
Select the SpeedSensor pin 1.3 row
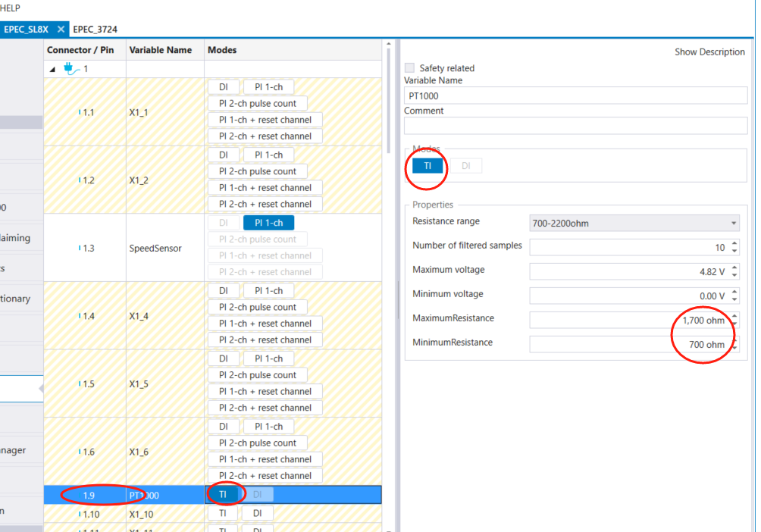[x=155, y=248]
